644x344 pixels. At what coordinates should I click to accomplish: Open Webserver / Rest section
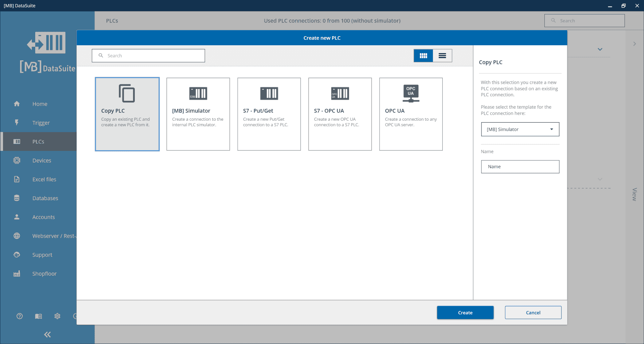coord(54,236)
